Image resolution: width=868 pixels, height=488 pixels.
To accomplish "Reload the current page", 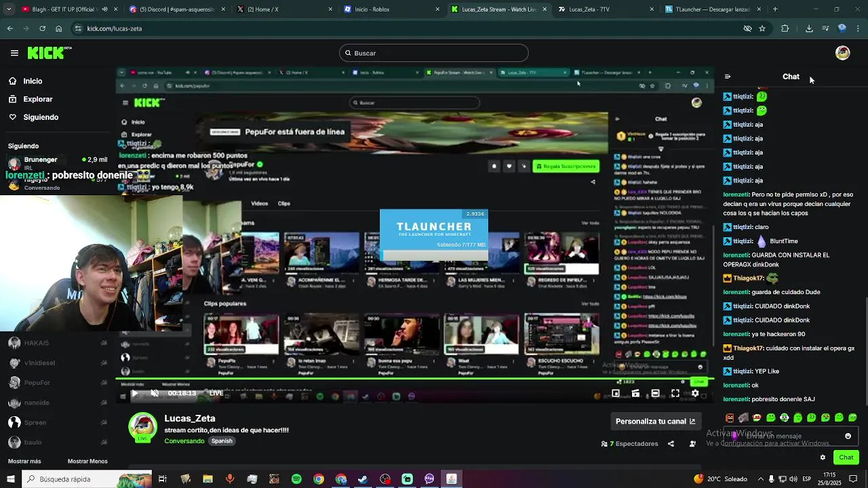I will 42,28.
